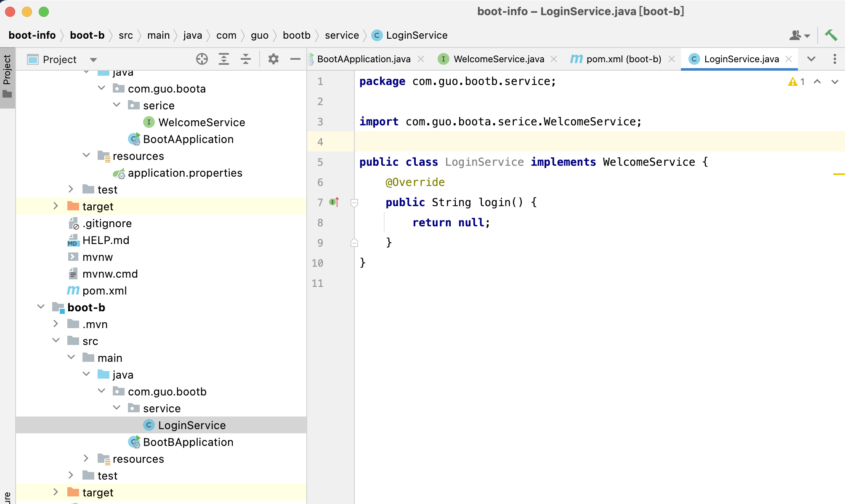Select HELP.md file in tree
845x504 pixels.
[x=106, y=240]
